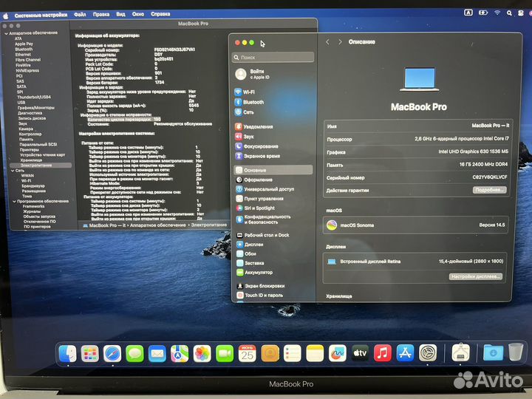Open Bluetooth settings in sidebar
The height and width of the screenshot is (399, 532).
249,102
